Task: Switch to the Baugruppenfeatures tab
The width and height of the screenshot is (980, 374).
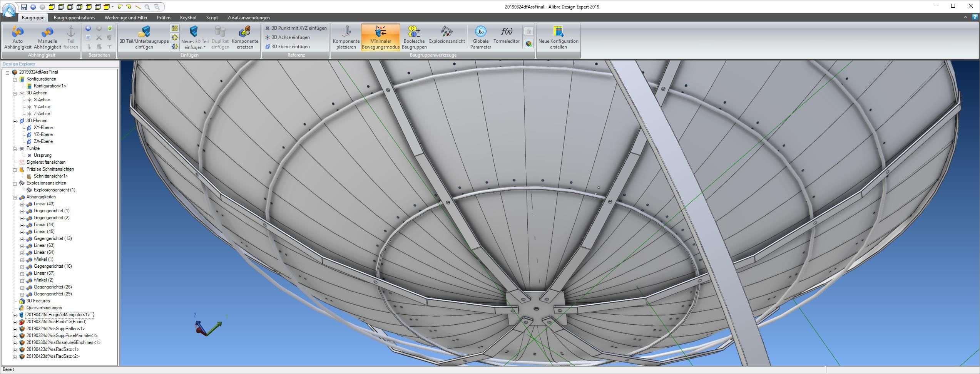Action: tap(74, 18)
